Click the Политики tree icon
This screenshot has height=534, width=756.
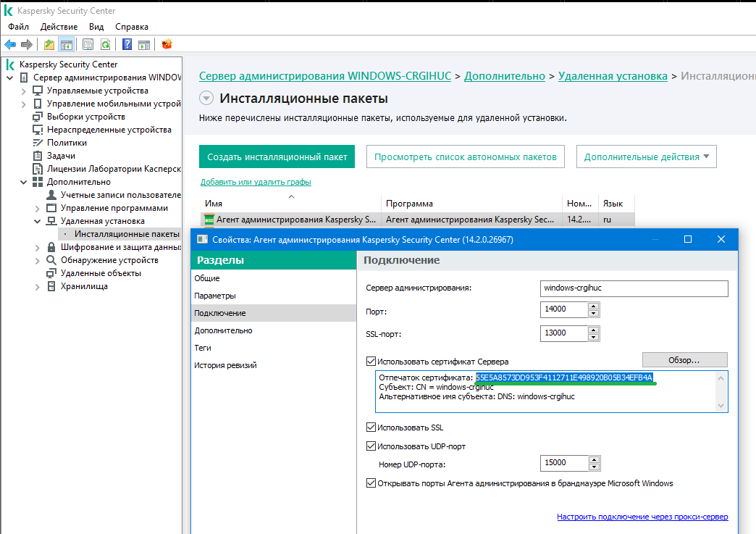[x=38, y=143]
